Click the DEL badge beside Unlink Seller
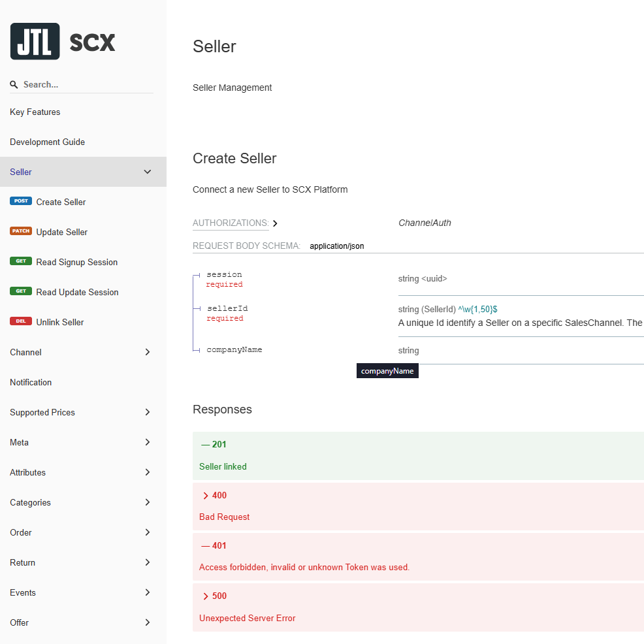The image size is (644, 644). point(21,321)
